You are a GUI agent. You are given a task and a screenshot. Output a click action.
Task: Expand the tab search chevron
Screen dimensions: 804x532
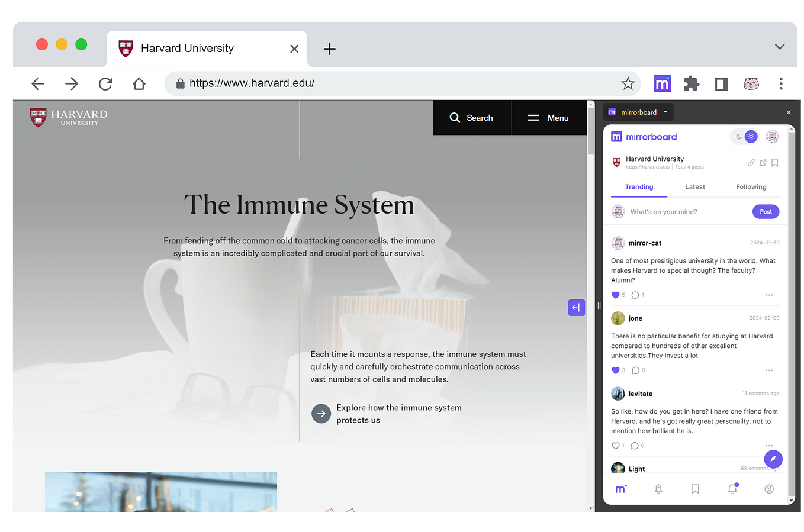click(x=780, y=47)
